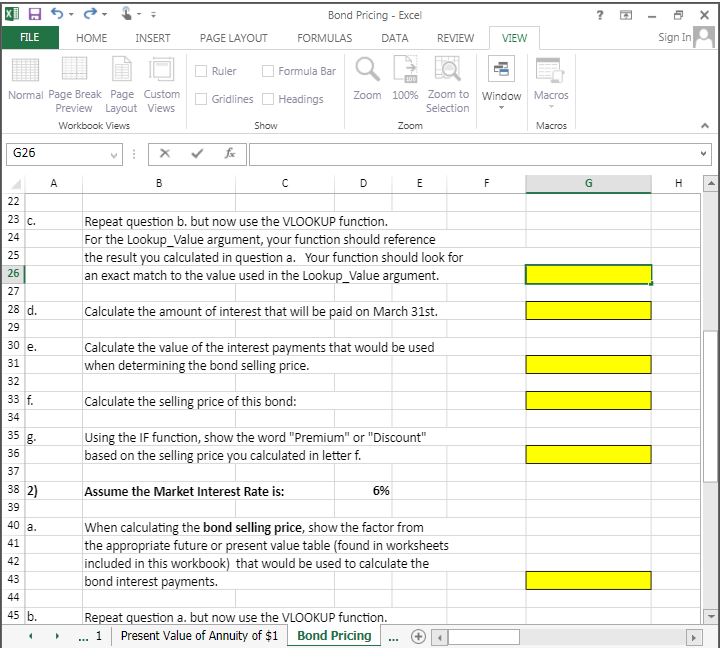The height and width of the screenshot is (657, 722).
Task: Cancel entry with formula bar X
Action: pos(165,153)
